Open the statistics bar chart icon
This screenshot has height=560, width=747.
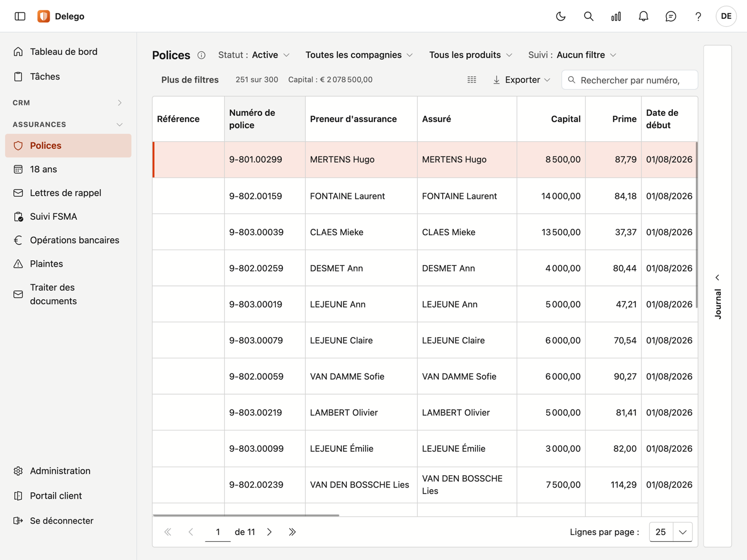click(x=616, y=17)
